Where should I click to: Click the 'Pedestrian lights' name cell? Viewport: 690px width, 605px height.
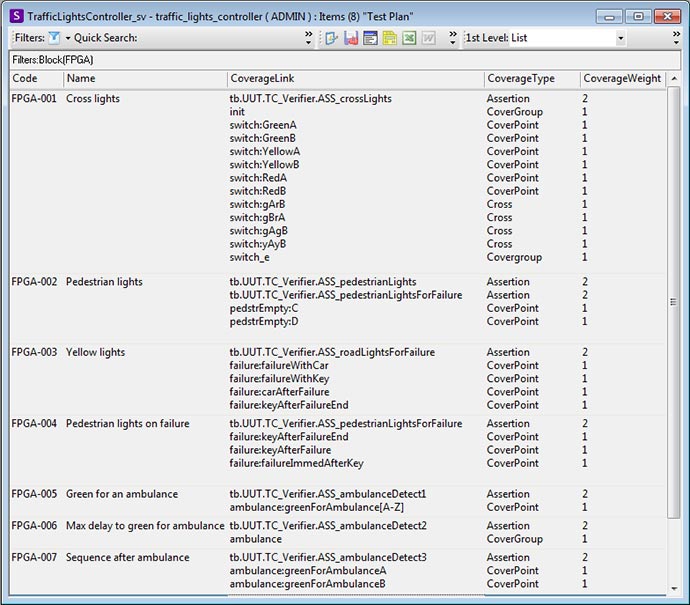104,282
